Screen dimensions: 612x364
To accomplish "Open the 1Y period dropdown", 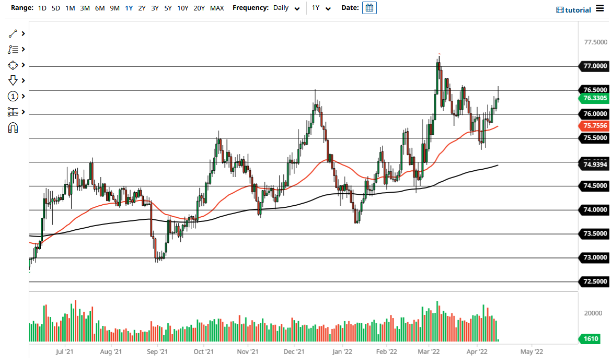I will point(321,8).
